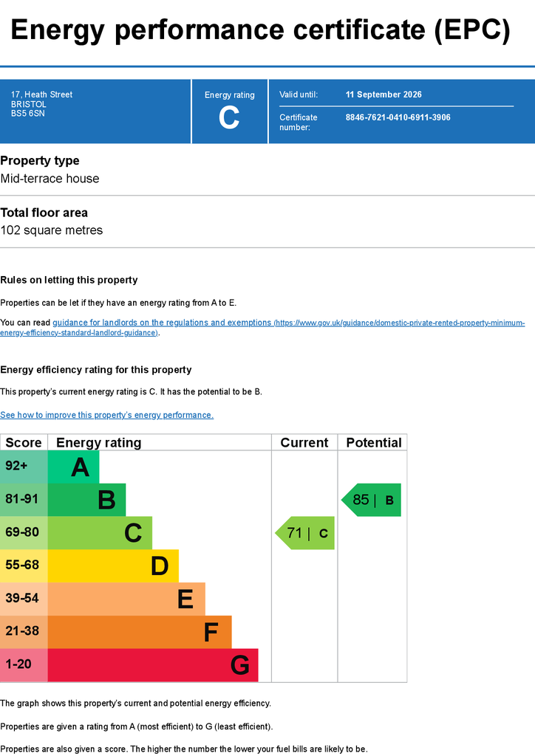Click the Current column header
This screenshot has width=535, height=756.
click(304, 443)
